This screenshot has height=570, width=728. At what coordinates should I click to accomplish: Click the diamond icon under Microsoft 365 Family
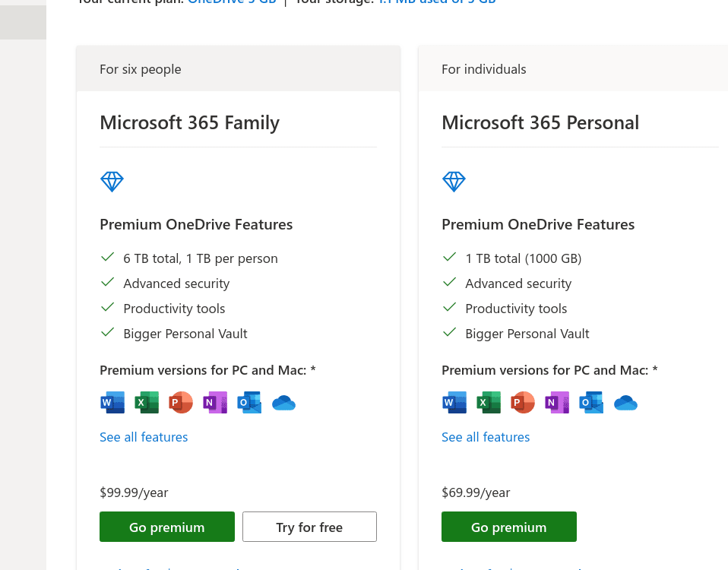112,181
